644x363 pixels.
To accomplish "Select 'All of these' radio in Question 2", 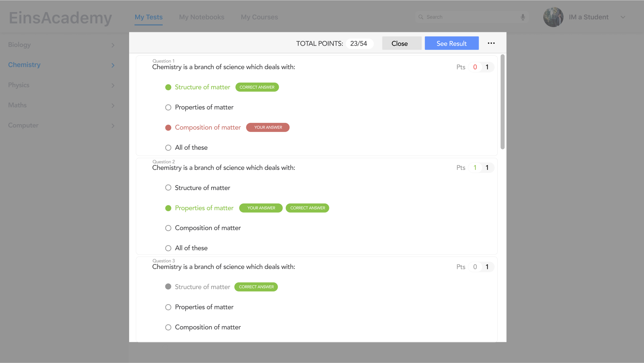I will tap(168, 248).
